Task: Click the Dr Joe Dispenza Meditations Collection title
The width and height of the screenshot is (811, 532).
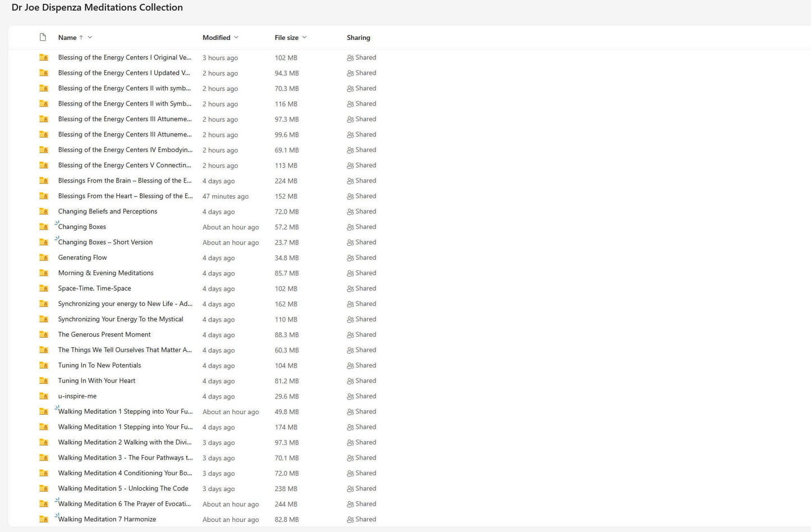Action: click(97, 7)
